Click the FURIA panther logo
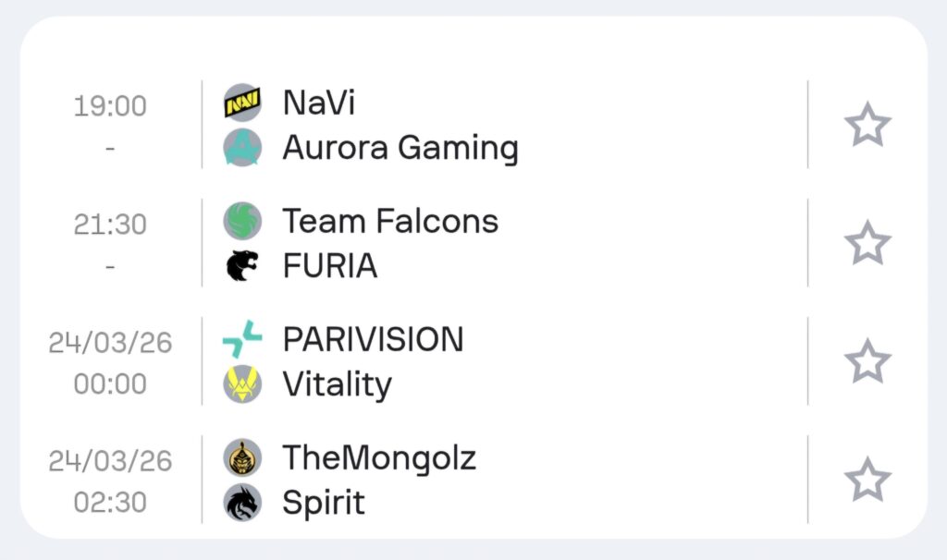The width and height of the screenshot is (947, 560). 242,266
